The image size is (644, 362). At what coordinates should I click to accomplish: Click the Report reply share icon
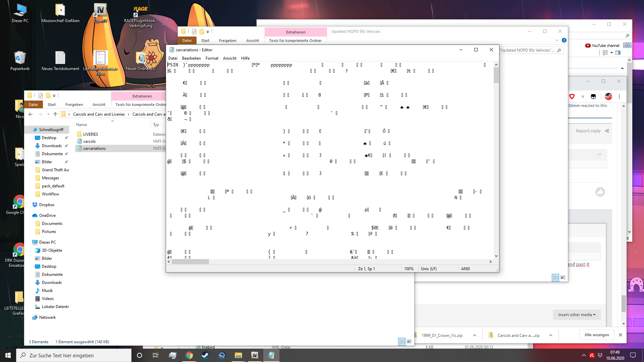pos(607,131)
